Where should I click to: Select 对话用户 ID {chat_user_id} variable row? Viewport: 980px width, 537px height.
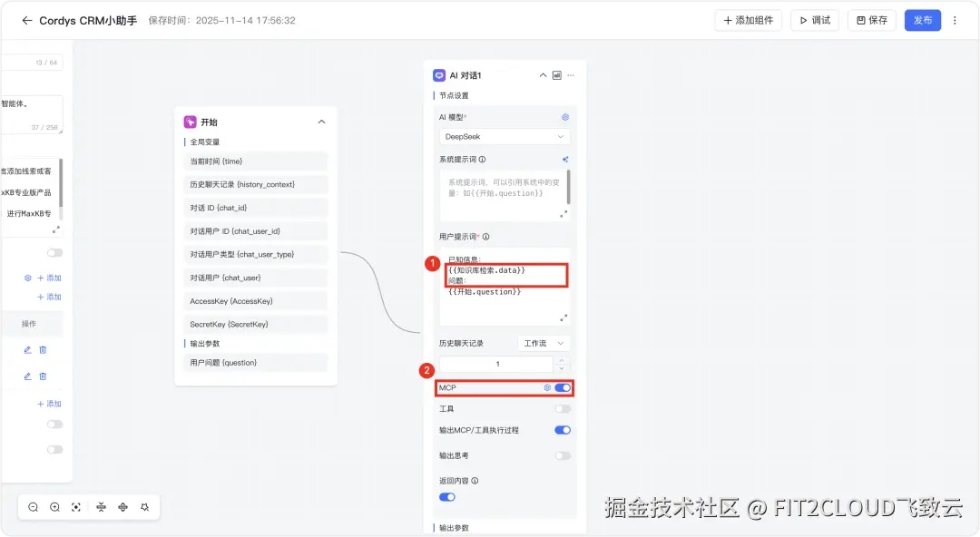click(x=256, y=231)
